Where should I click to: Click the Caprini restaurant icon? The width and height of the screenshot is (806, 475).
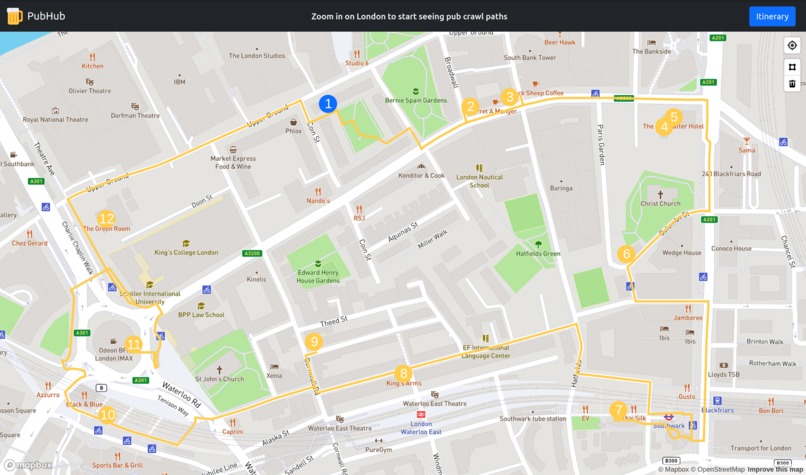point(232,423)
